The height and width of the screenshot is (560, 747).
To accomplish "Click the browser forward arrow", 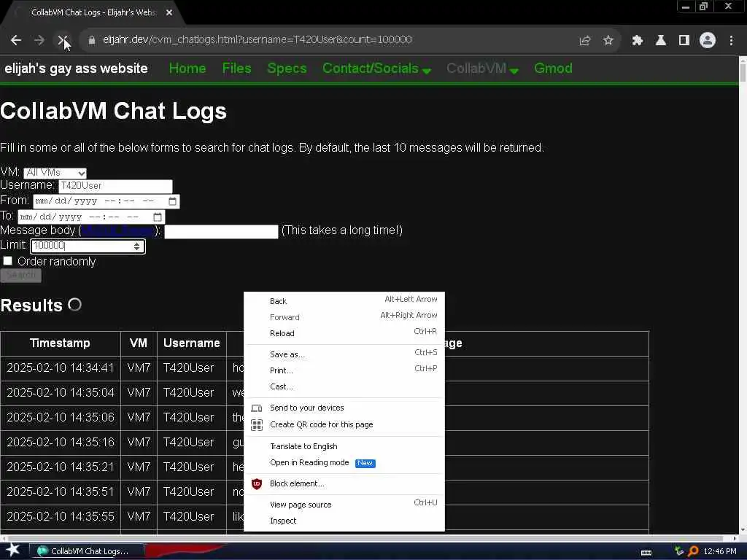I will click(39, 40).
